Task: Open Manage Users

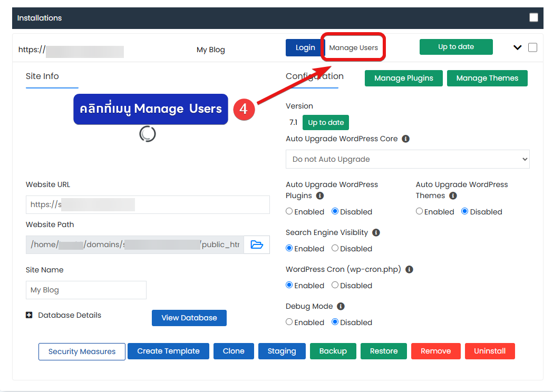Action: 353,47
